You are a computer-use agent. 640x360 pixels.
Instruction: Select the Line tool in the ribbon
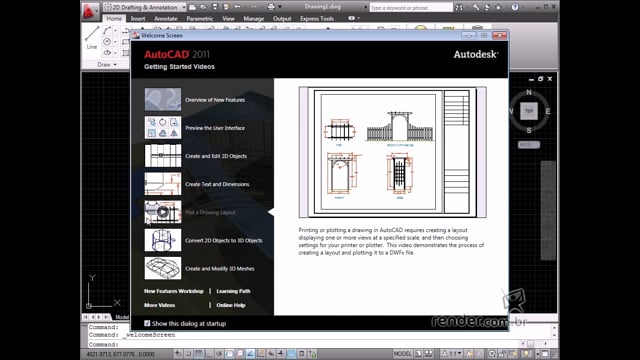(x=92, y=38)
